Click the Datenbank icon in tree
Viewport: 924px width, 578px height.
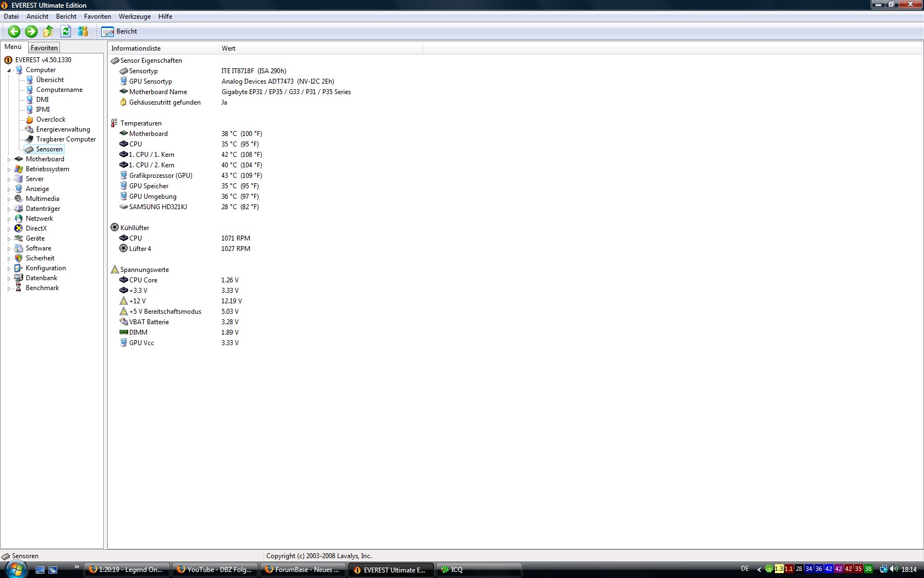(x=19, y=278)
